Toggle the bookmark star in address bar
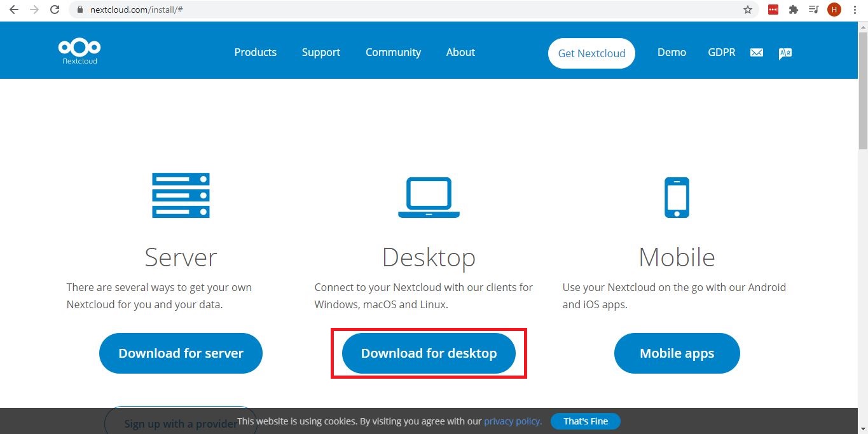The width and height of the screenshot is (868, 434). 748,10
